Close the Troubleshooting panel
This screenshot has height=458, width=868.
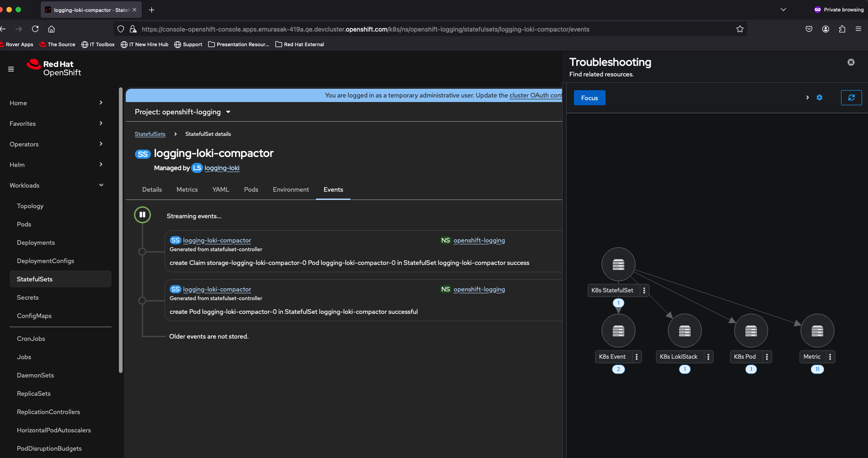click(851, 62)
